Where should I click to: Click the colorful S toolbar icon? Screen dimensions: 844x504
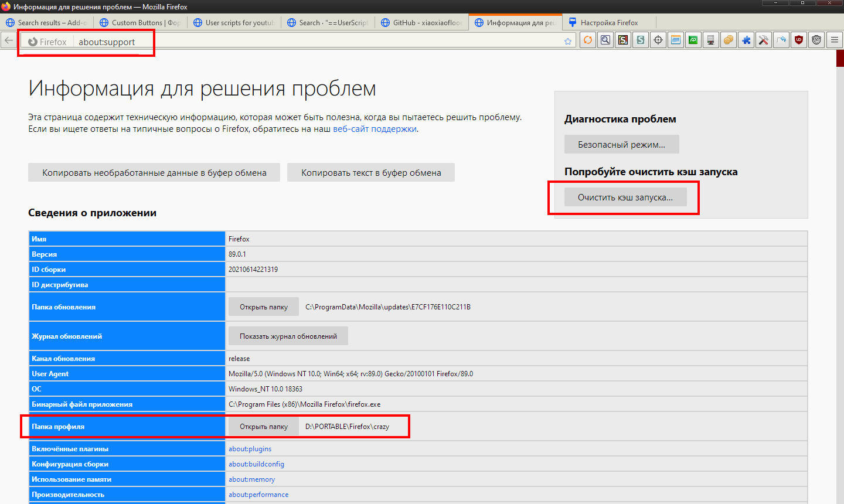[623, 40]
